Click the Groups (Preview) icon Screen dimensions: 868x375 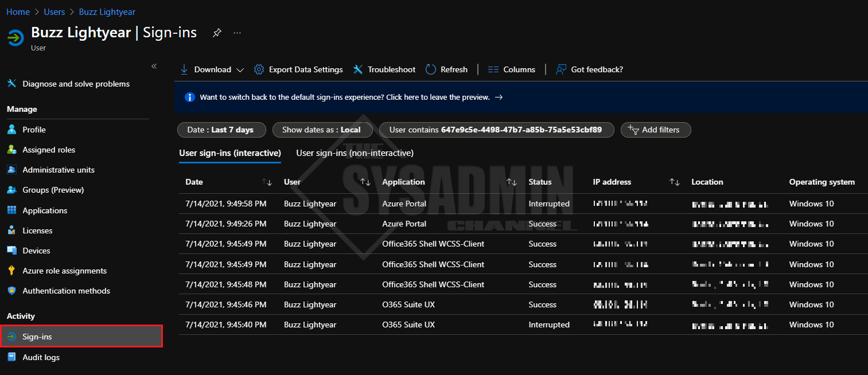click(11, 190)
